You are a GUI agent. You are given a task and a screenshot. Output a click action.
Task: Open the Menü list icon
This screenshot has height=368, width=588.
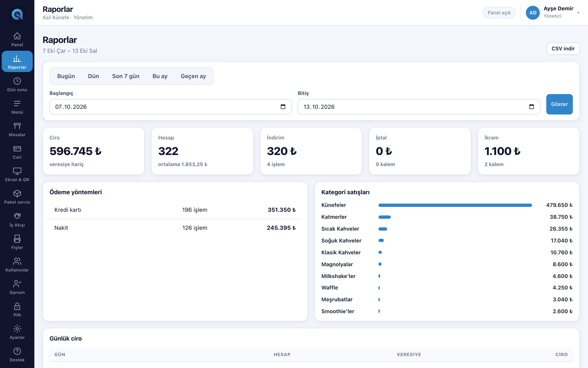point(17,103)
